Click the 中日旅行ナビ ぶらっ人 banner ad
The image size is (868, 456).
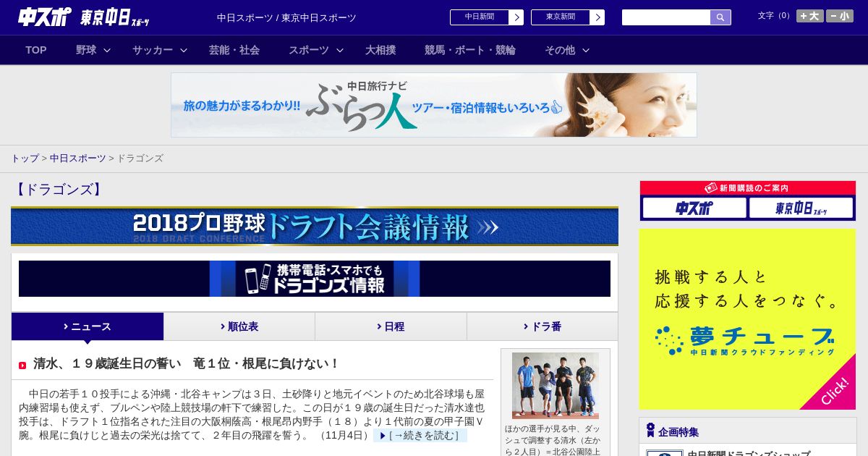coord(434,105)
